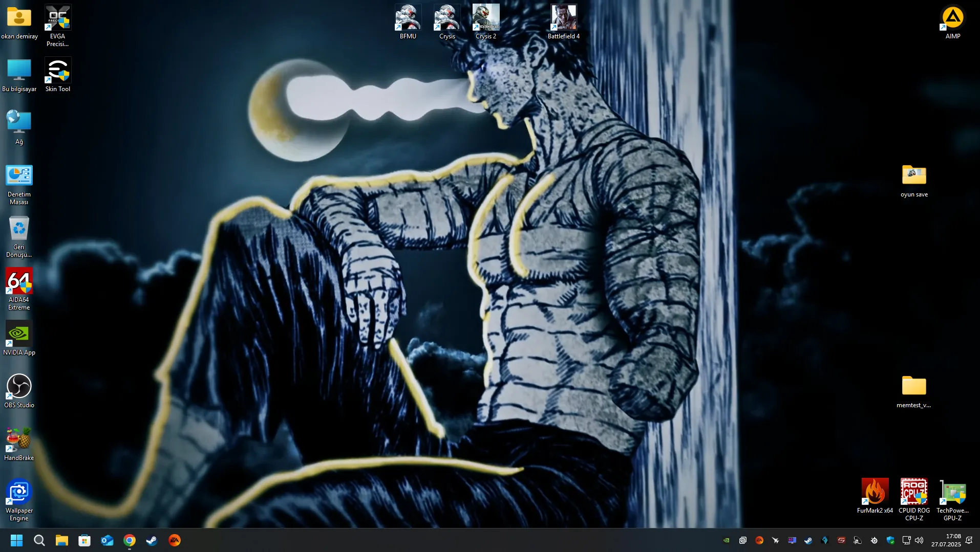Open notification center bell icon

pyautogui.click(x=969, y=540)
